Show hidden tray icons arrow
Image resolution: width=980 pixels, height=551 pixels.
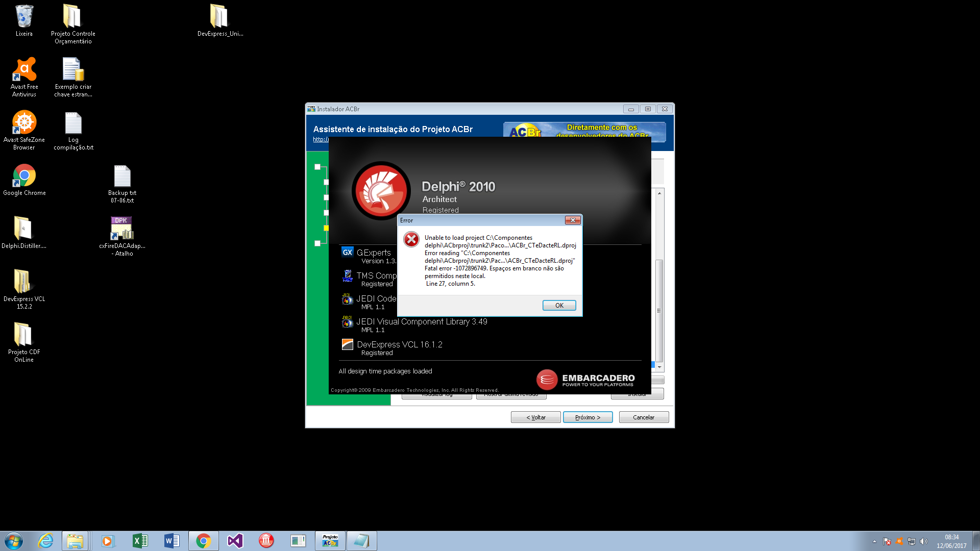click(874, 541)
